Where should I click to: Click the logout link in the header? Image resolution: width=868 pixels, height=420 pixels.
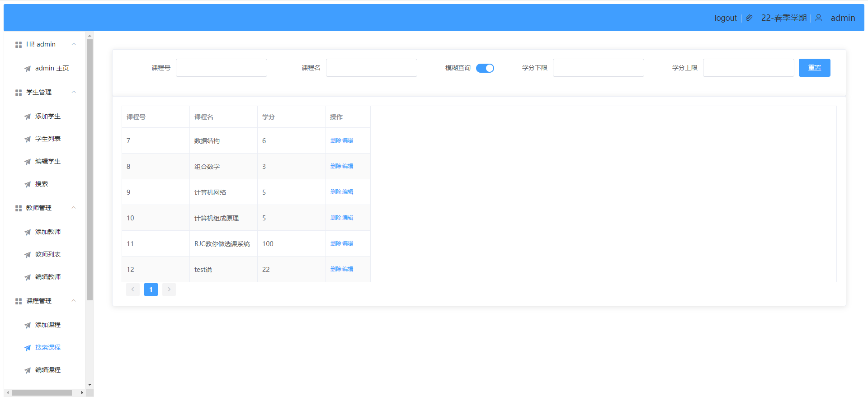coord(725,18)
